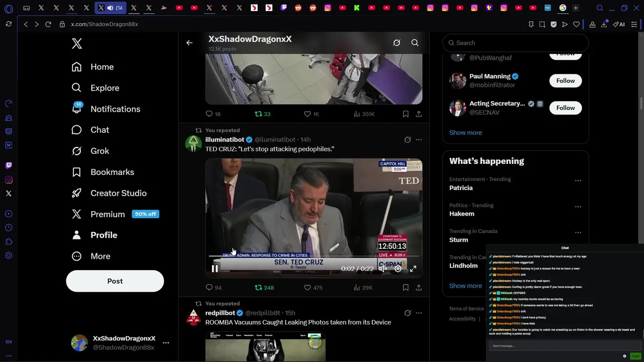Open the Patricia trending topic
The image size is (644, 362).
(x=461, y=188)
